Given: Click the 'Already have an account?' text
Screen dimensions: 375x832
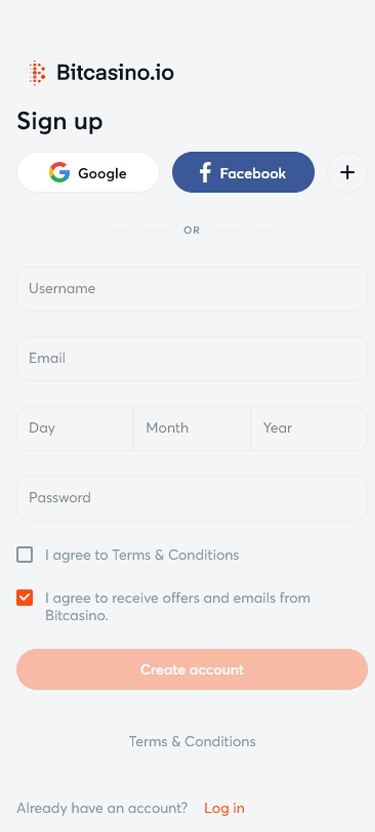Looking at the screenshot, I should pyautogui.click(x=102, y=808).
